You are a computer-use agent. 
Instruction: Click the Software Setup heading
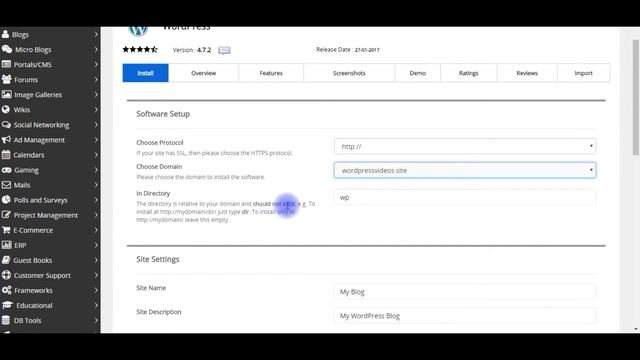tap(163, 114)
